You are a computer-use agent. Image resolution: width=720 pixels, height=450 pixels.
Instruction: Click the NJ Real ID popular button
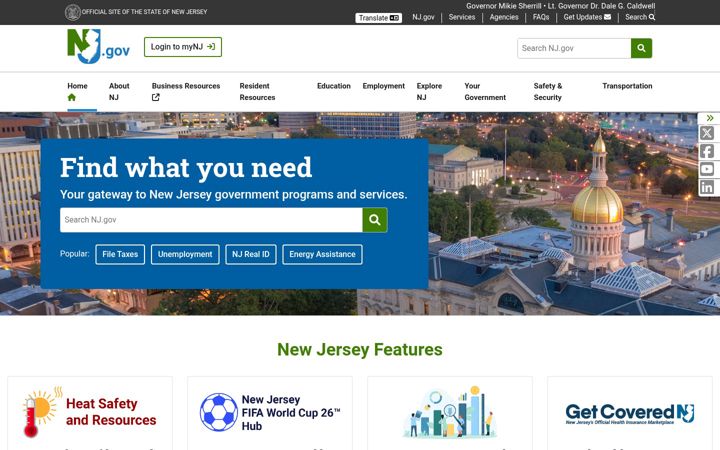251,254
